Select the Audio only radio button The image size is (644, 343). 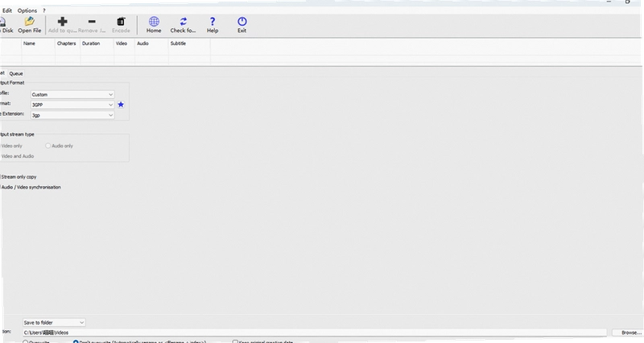pyautogui.click(x=48, y=146)
